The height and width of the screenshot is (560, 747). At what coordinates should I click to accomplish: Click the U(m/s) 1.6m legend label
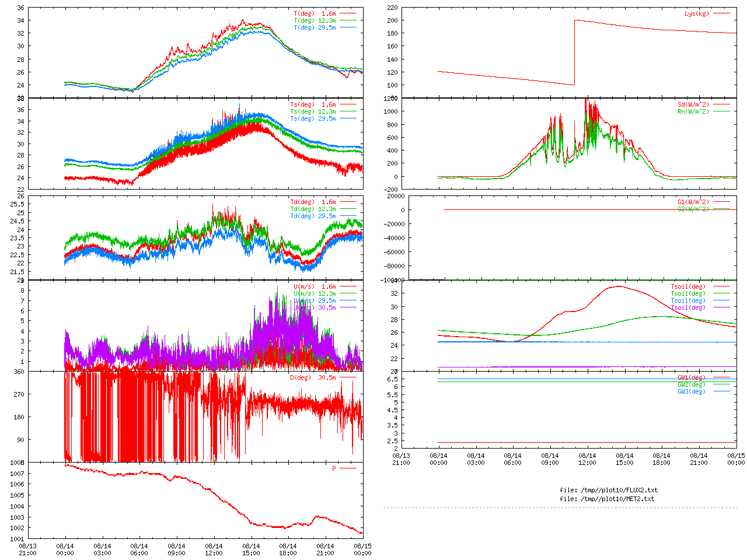315,286
